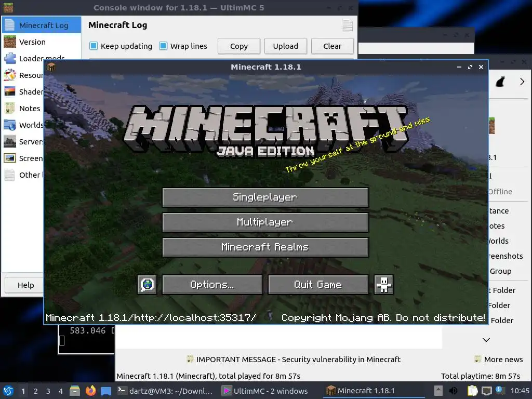The height and width of the screenshot is (399, 532).
Task: Click the Upload log button
Action: [x=286, y=46]
